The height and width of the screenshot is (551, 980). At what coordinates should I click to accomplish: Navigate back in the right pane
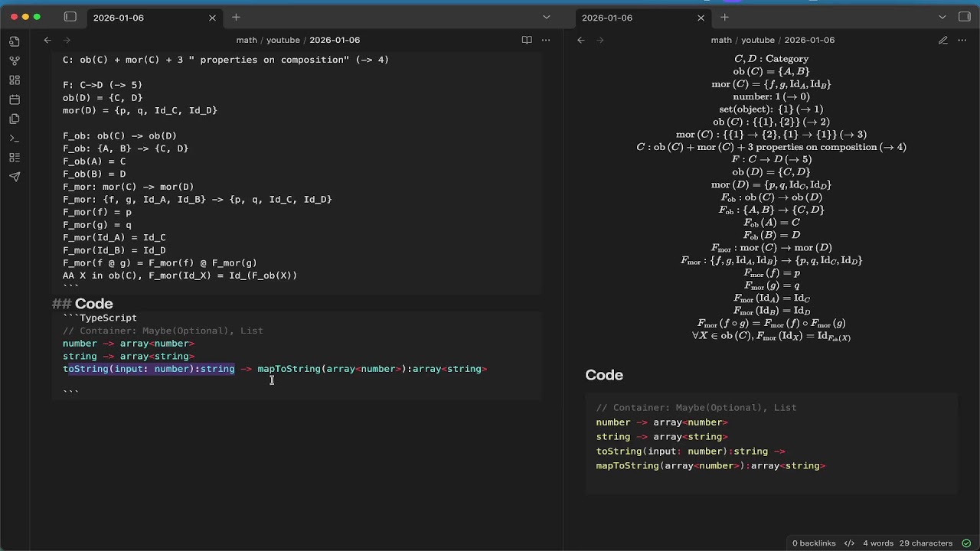click(x=581, y=40)
